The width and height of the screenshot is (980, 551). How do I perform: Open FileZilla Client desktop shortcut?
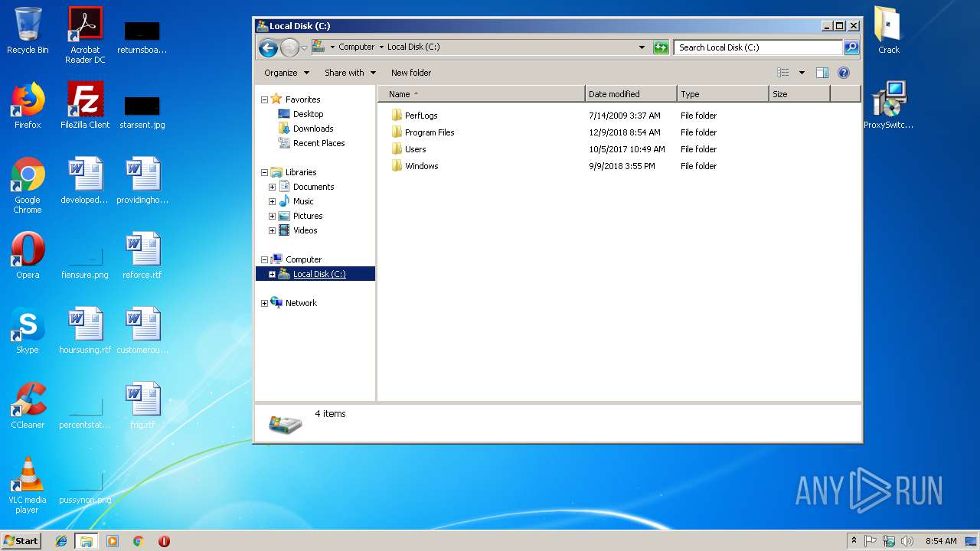point(85,106)
